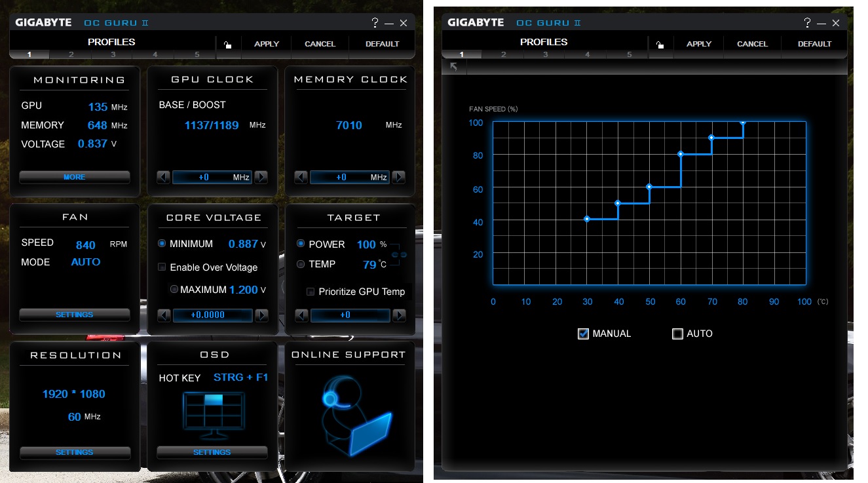Increase core voltage offset with right arrow
Image resolution: width=868 pixels, height=483 pixels.
[x=261, y=315]
